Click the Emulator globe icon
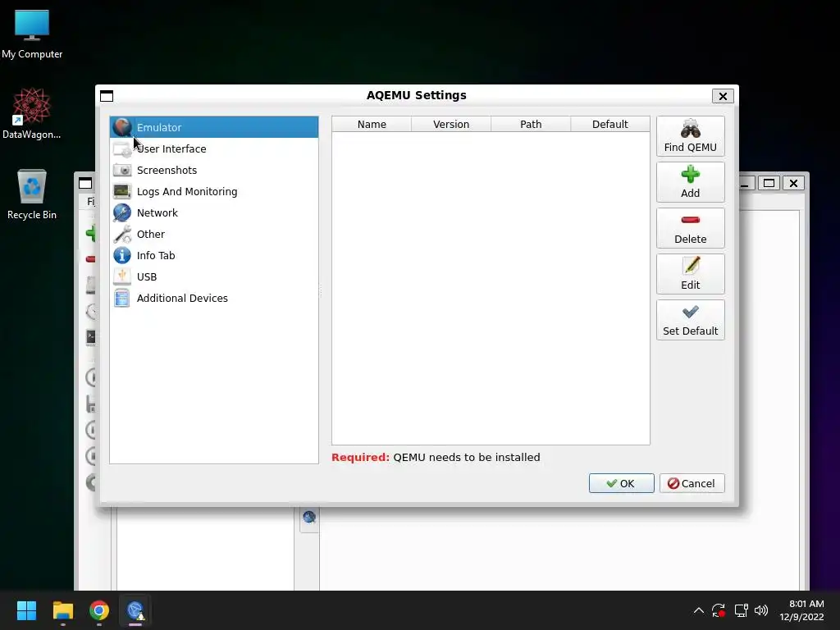 point(122,127)
